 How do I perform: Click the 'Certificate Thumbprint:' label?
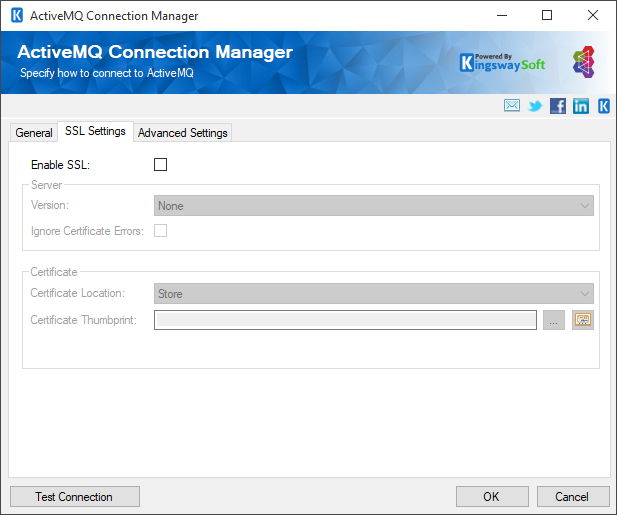(83, 320)
